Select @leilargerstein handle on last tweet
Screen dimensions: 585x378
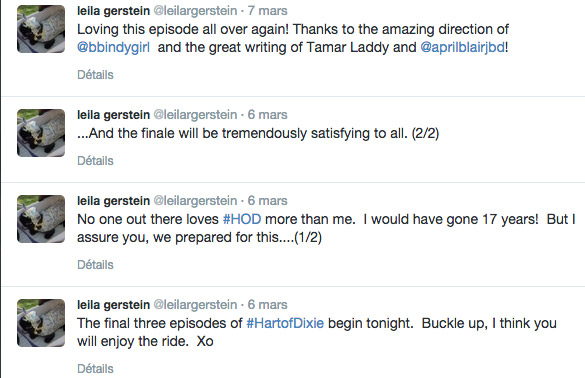point(195,305)
